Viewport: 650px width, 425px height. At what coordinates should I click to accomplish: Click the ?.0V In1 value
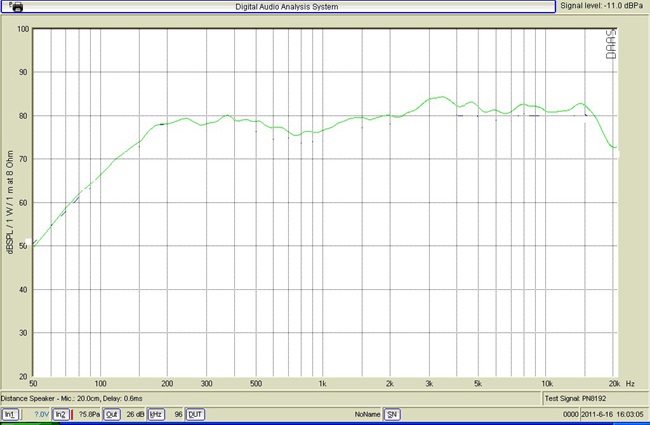(x=41, y=414)
